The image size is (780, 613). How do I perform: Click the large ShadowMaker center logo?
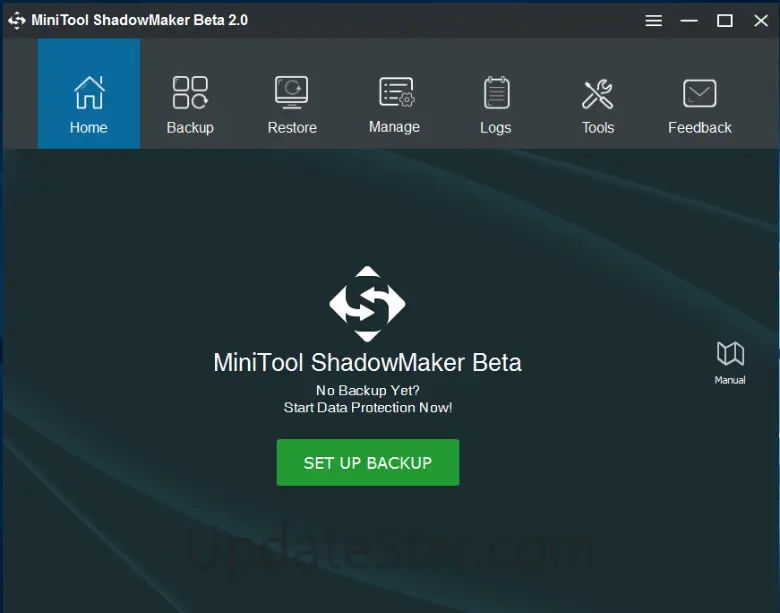pos(367,304)
